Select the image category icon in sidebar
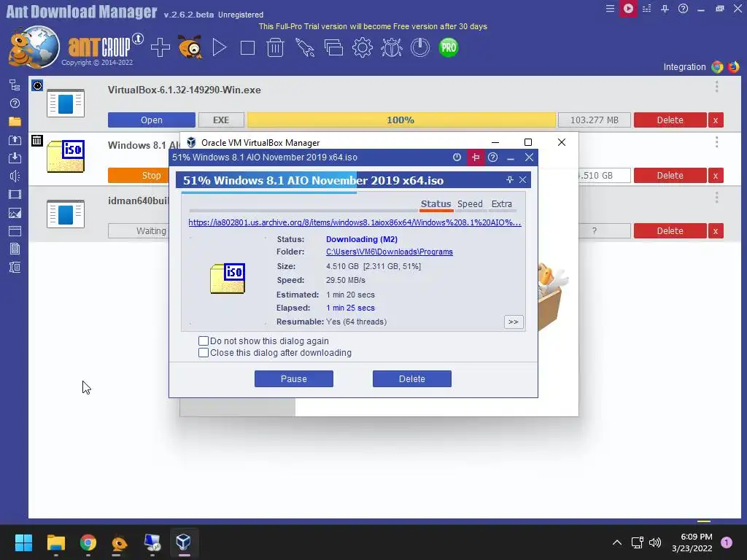This screenshot has width=747, height=560. (x=15, y=214)
